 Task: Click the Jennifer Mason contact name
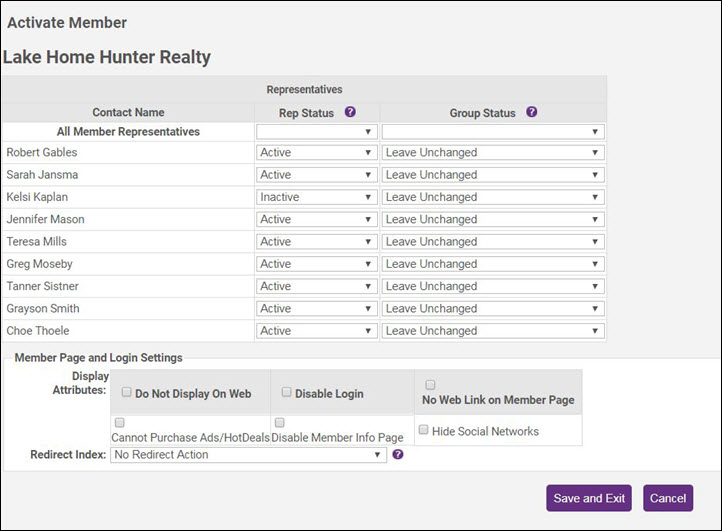point(45,219)
